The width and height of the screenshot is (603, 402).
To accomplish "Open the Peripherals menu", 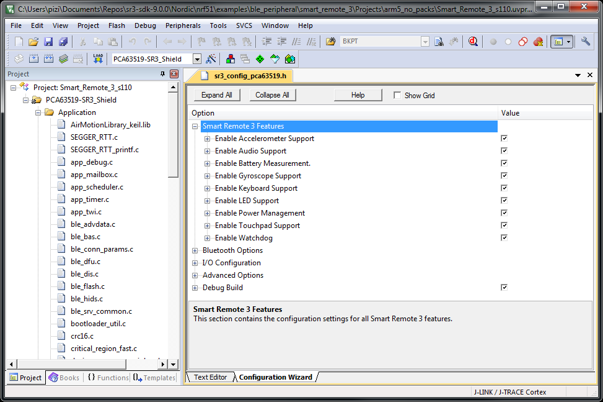I will click(183, 25).
